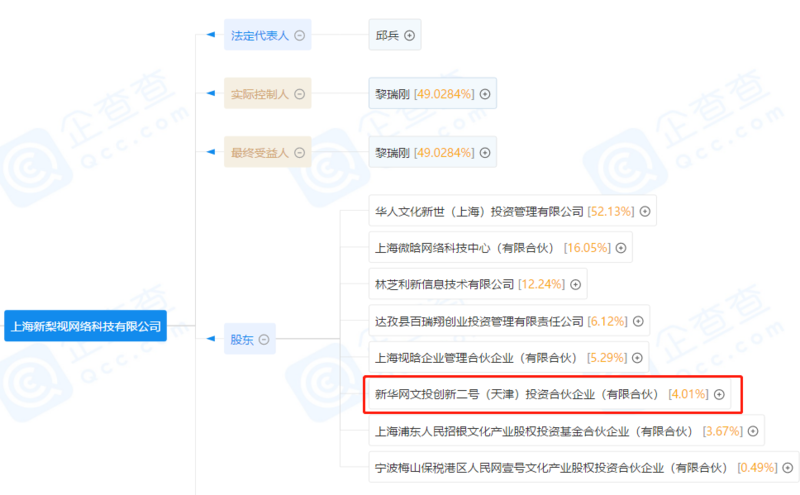Expand plus icon for 上海浦东人民招银文化基金
Viewport: 800px width, 495px height.
click(752, 431)
